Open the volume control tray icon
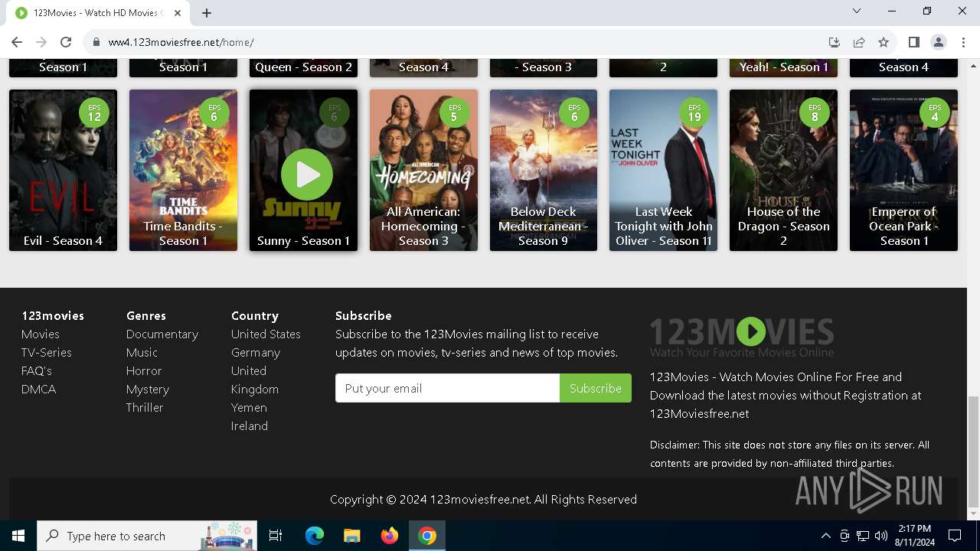 881,536
